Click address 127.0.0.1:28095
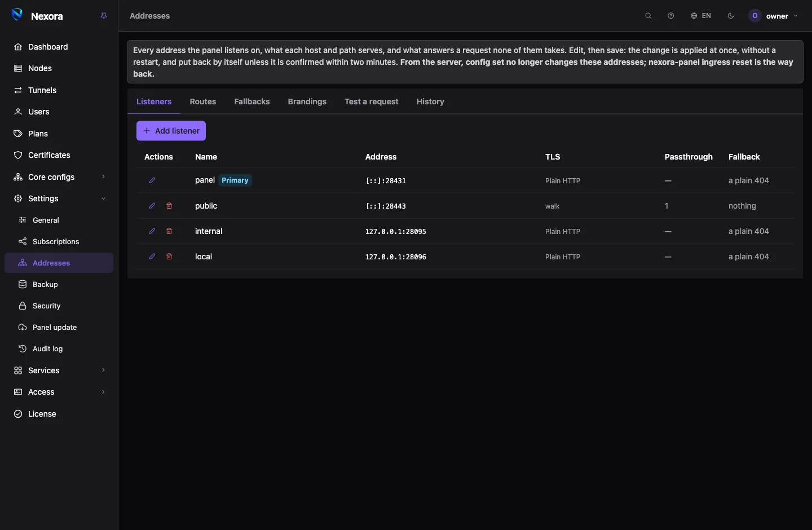 coord(396,232)
